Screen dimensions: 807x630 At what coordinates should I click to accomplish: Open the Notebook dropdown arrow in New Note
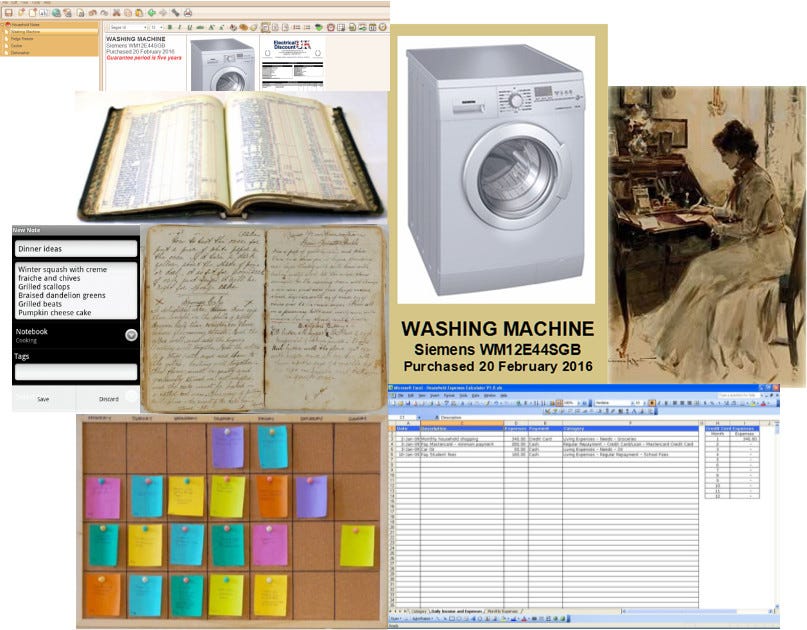click(x=131, y=335)
